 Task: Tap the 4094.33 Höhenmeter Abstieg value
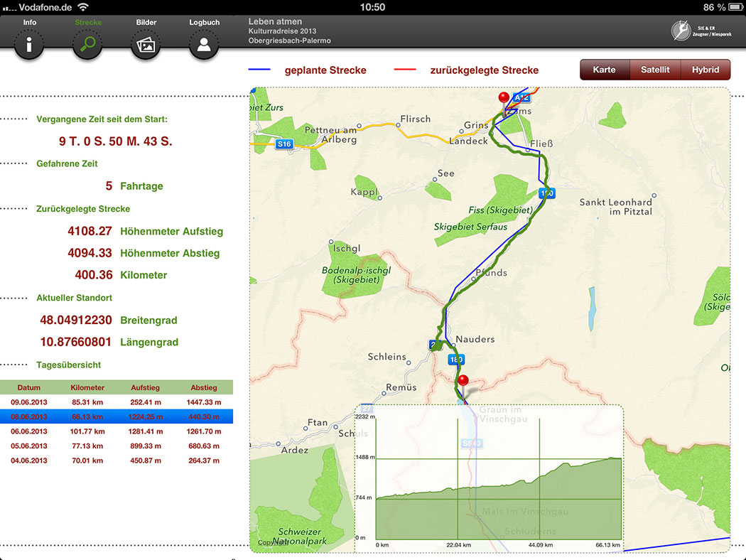click(x=90, y=253)
